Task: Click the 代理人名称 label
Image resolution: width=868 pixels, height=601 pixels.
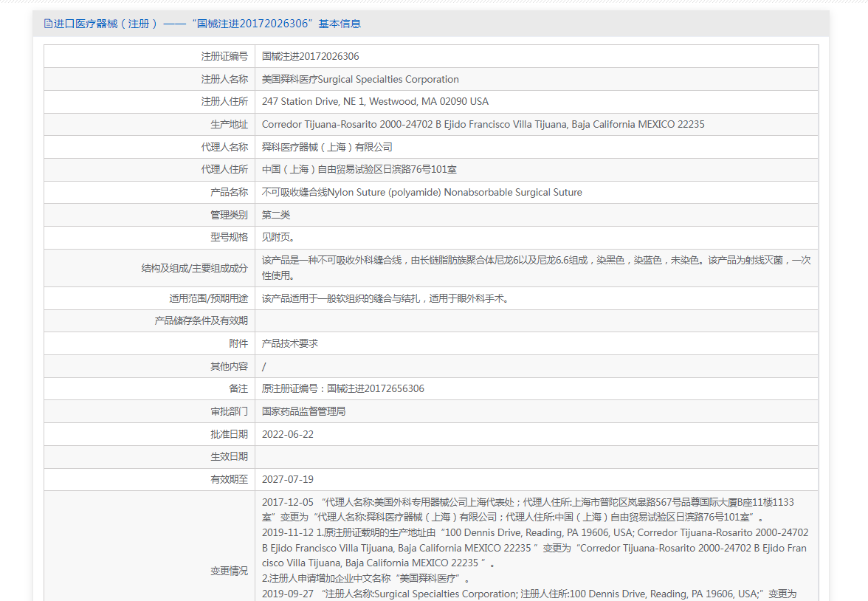Action: (x=224, y=148)
